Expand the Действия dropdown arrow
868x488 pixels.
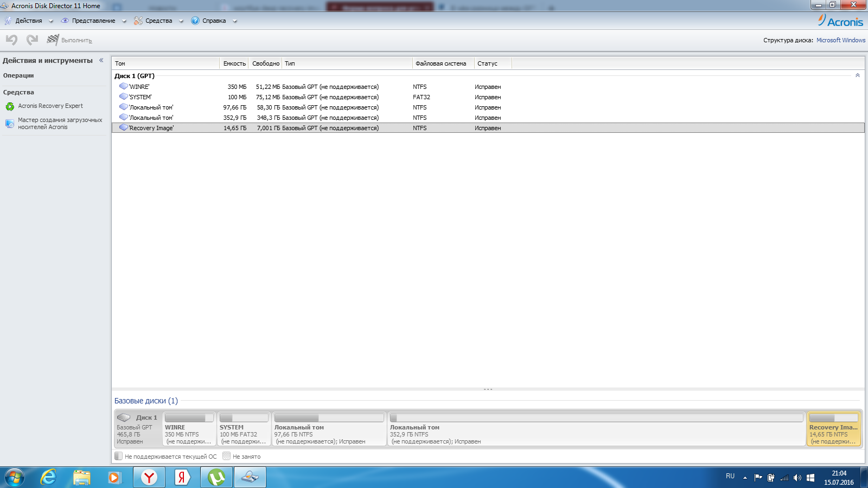(51, 21)
